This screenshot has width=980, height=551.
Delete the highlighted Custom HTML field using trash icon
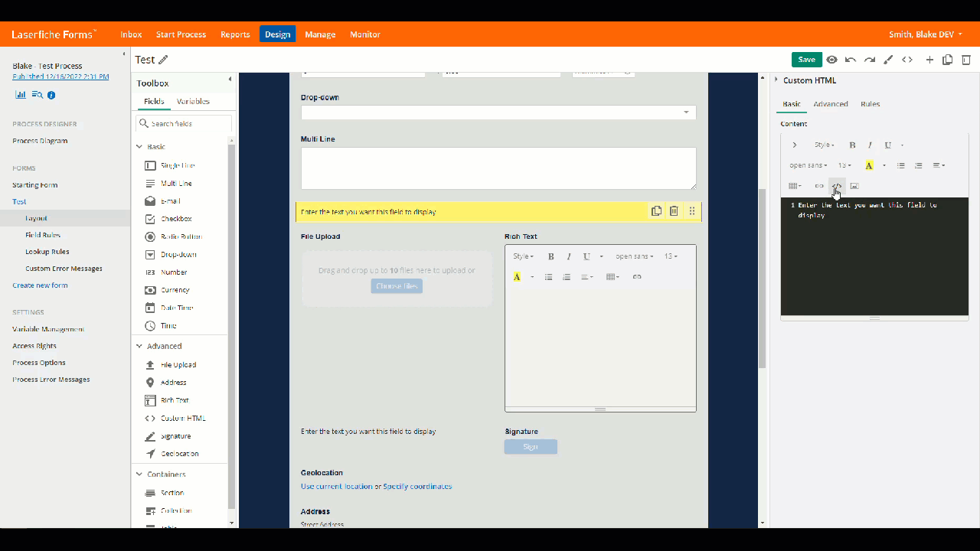[x=674, y=211]
